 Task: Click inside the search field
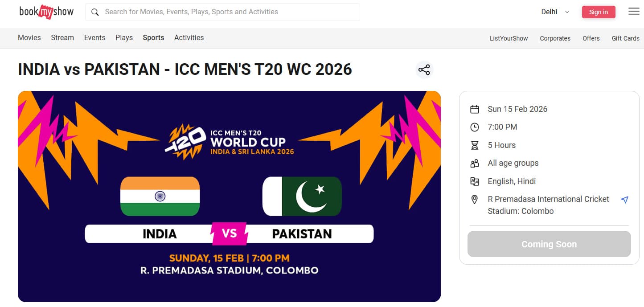coord(223,12)
